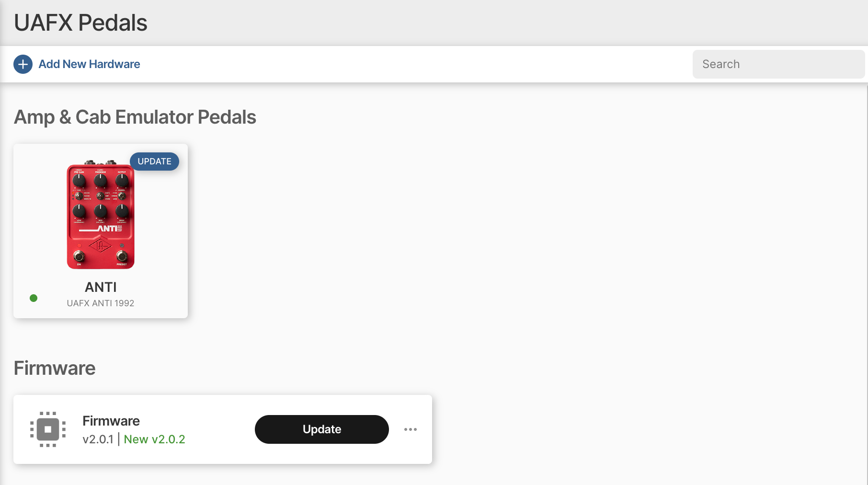Click the green online status dot

[34, 298]
